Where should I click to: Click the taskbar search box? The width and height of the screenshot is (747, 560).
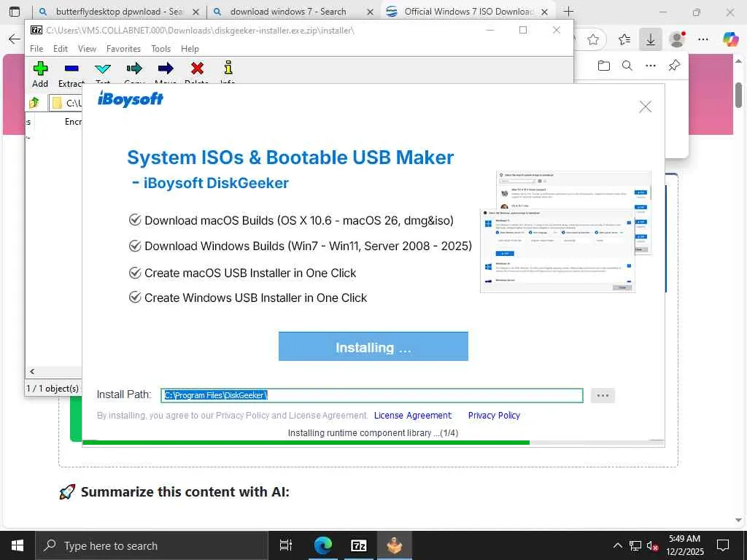[x=152, y=545]
